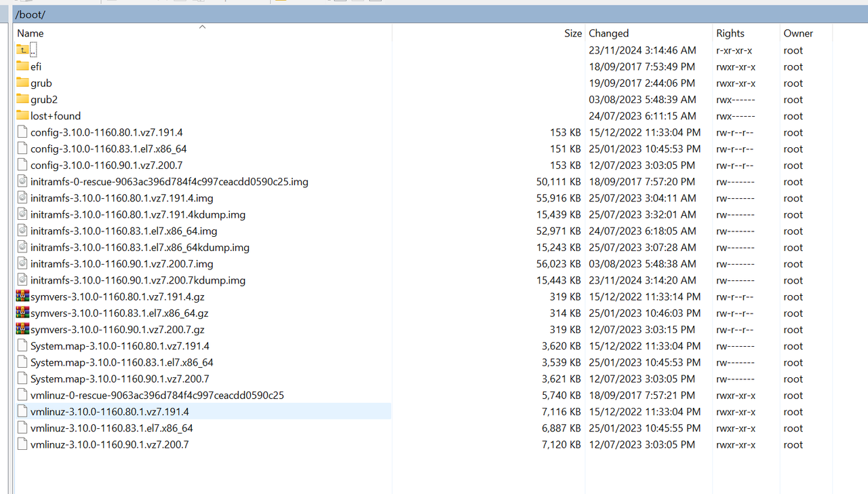868x494 pixels.
Task: Click the 50,111 KB size cell
Action: click(558, 182)
